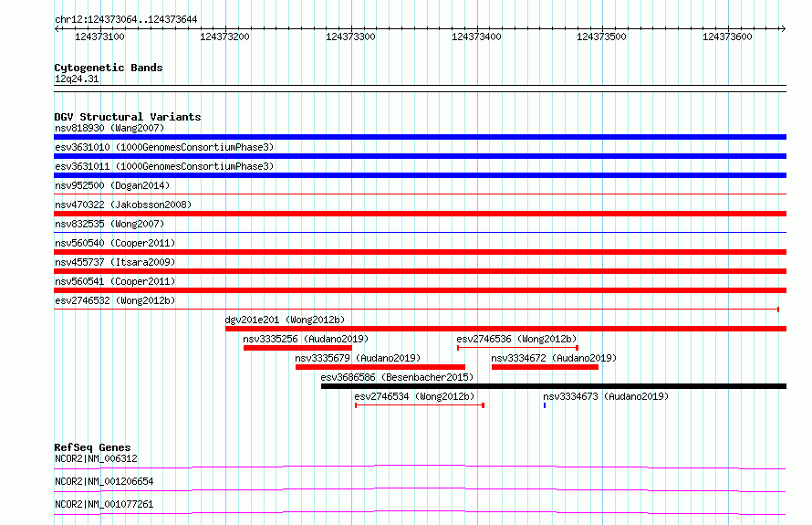Click ruler position 124373100

coord(99,37)
